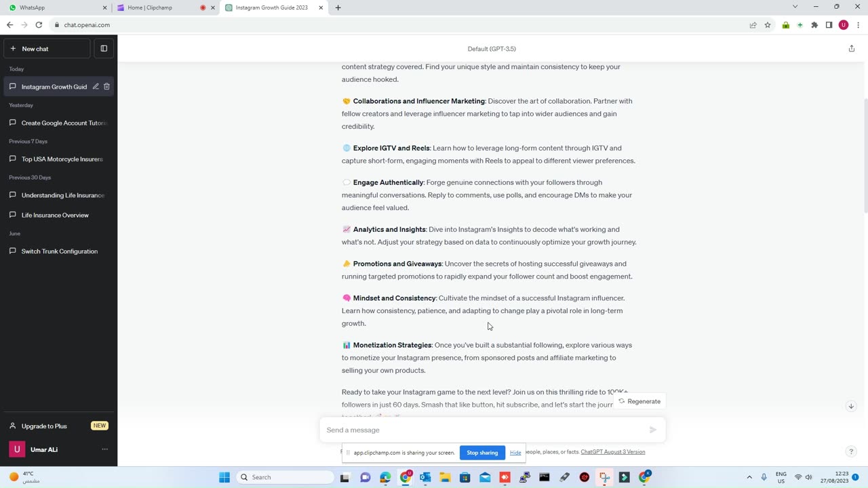Viewport: 868px width, 488px height.
Task: Open the Extensions puzzle-piece menu
Action: click(814, 25)
